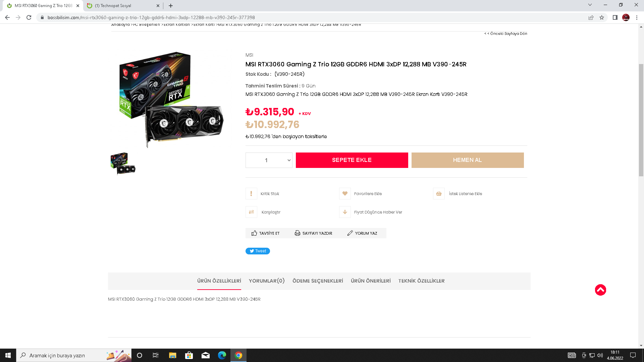Click the share page icon in address bar
This screenshot has height=362, width=644.
pos(591,17)
